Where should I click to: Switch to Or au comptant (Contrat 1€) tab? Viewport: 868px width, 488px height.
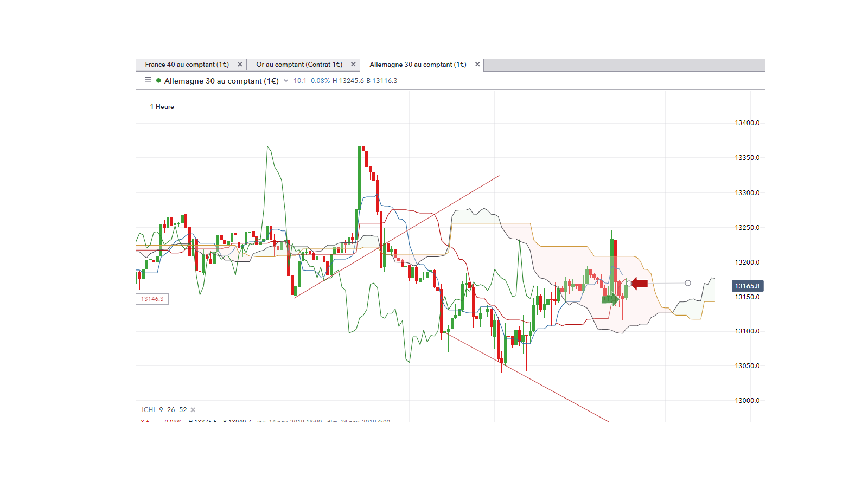tap(299, 65)
